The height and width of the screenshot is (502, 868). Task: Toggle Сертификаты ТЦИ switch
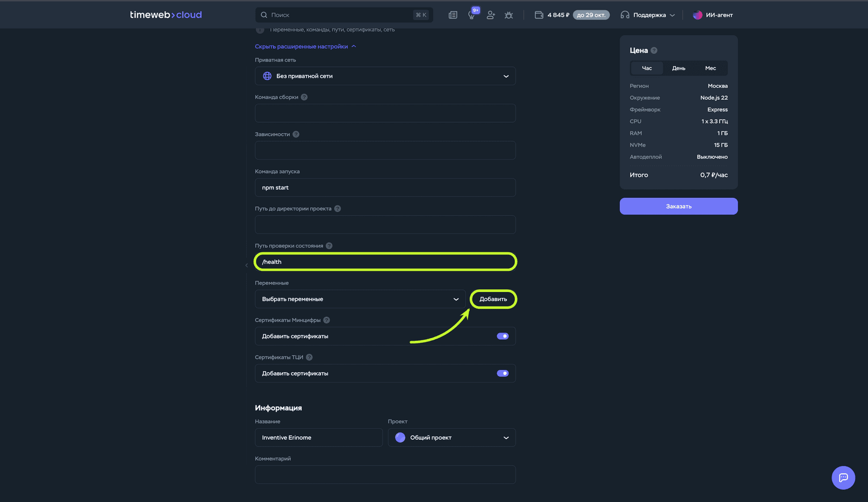pyautogui.click(x=503, y=373)
